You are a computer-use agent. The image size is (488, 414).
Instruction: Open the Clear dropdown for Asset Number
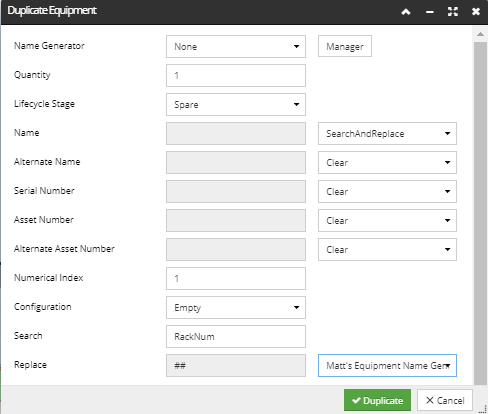pos(387,221)
